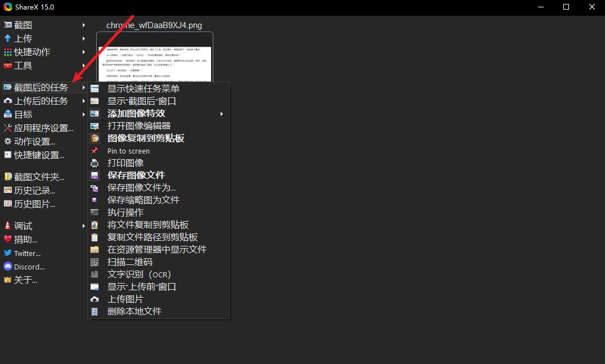
Task: Click the 扫描二维码 QR code icon
Action: (x=95, y=262)
